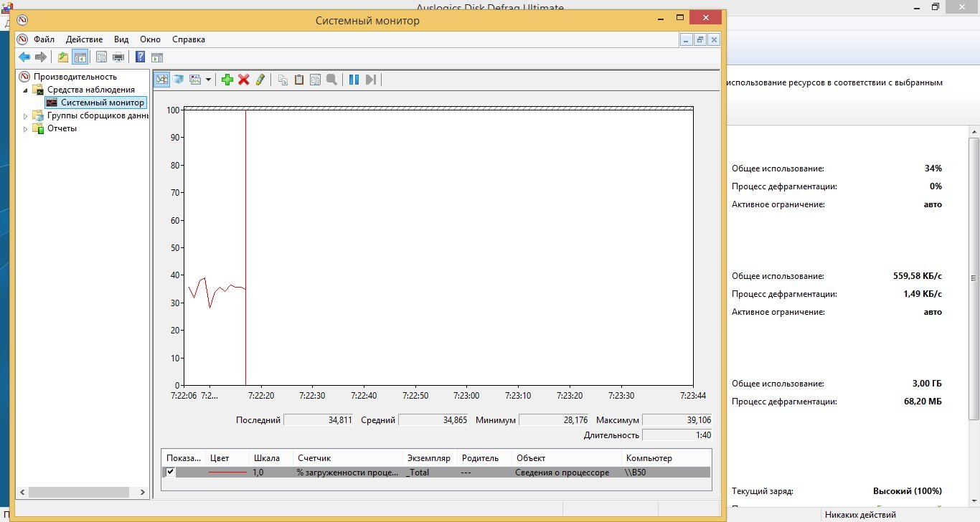Click the Update data step-forward icon
Image resolution: width=980 pixels, height=522 pixels.
pos(370,80)
